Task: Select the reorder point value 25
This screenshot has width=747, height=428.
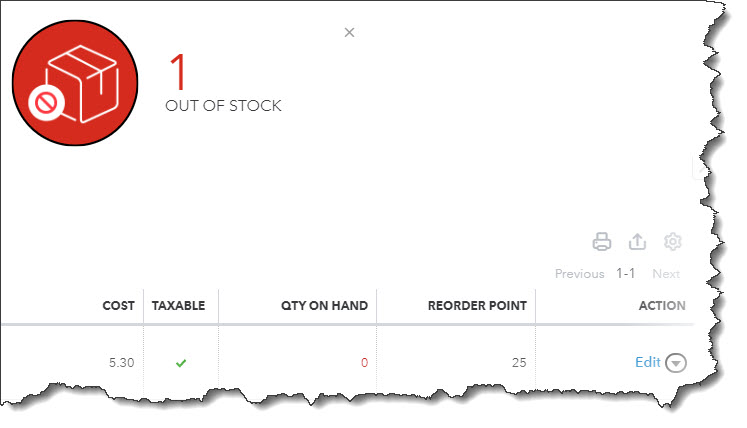Action: (x=519, y=363)
